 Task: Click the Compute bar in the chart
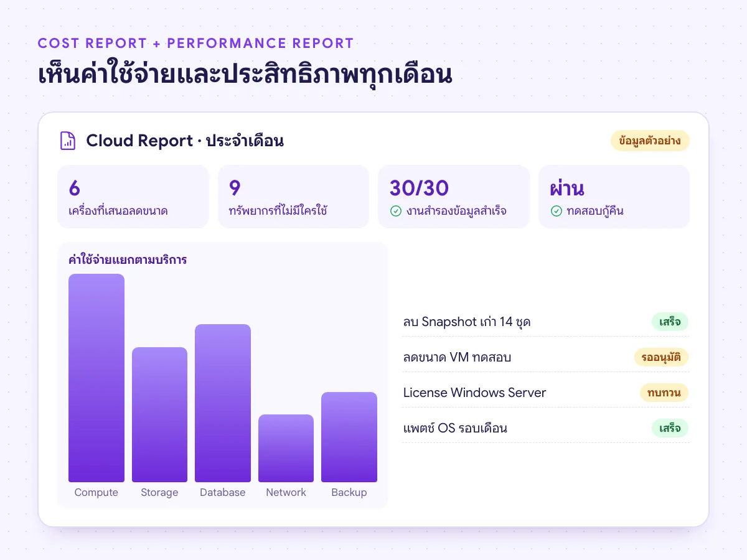(x=96, y=378)
